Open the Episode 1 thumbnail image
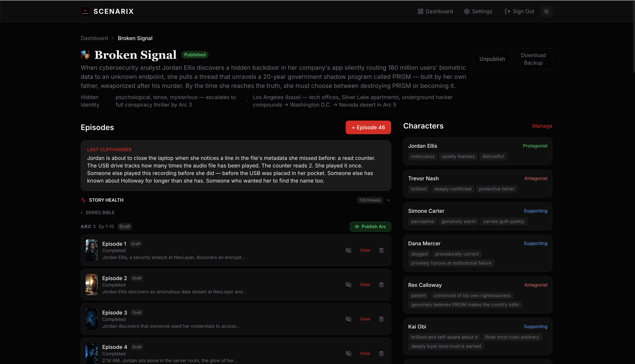Image resolution: width=635 pixels, height=364 pixels. click(x=91, y=250)
